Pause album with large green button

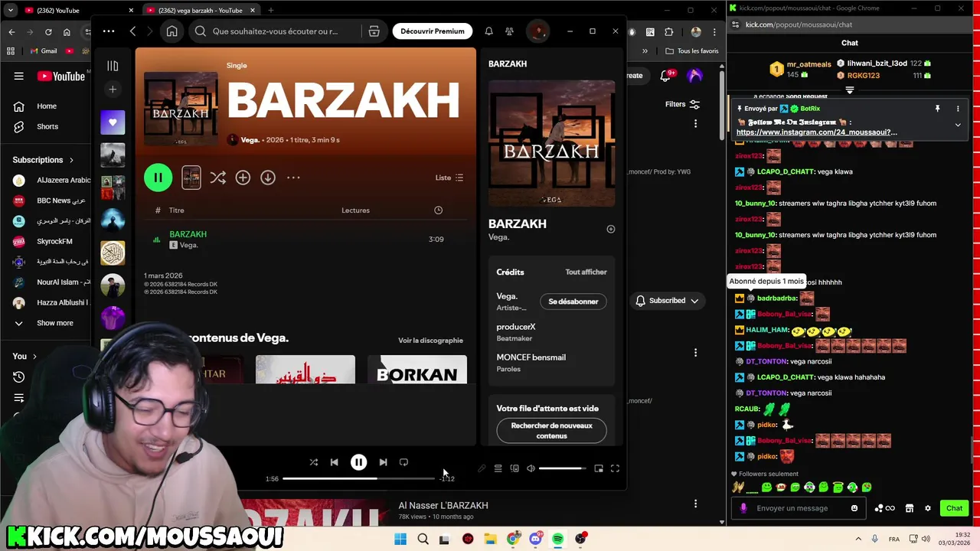tap(158, 178)
